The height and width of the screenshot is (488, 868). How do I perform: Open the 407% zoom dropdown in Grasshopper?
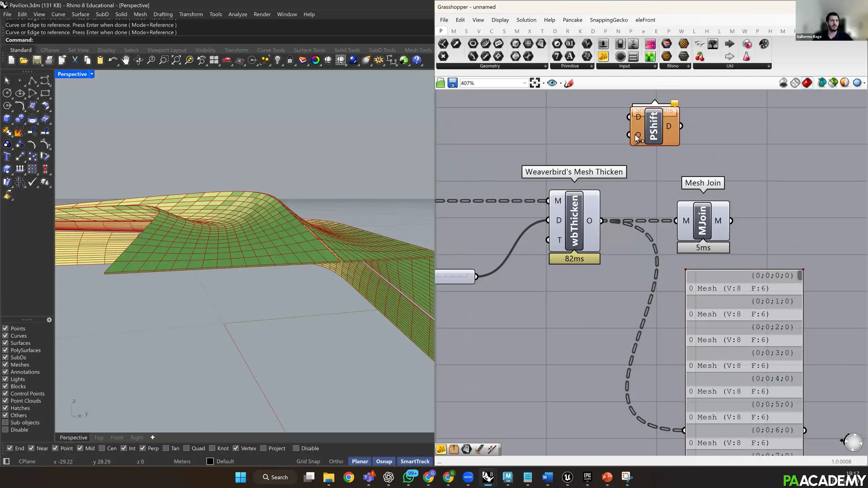pos(525,82)
